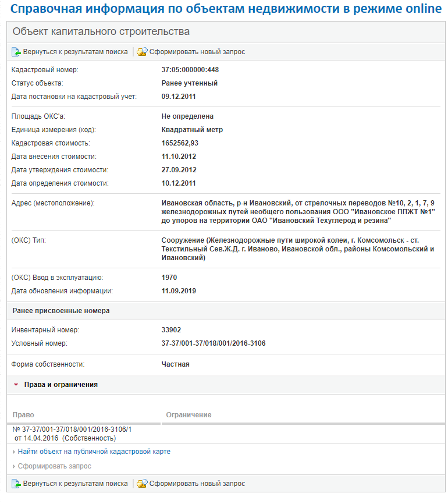Open top 'Вернуться к результатам поиска' link

point(75,52)
